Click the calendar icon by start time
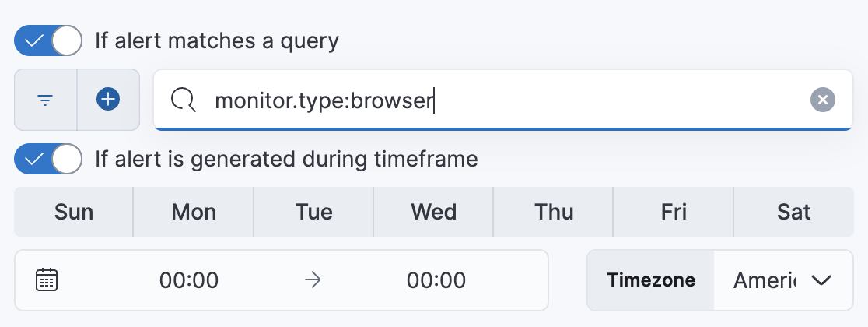Screen dimensions: 868x327 pyautogui.click(x=47, y=280)
